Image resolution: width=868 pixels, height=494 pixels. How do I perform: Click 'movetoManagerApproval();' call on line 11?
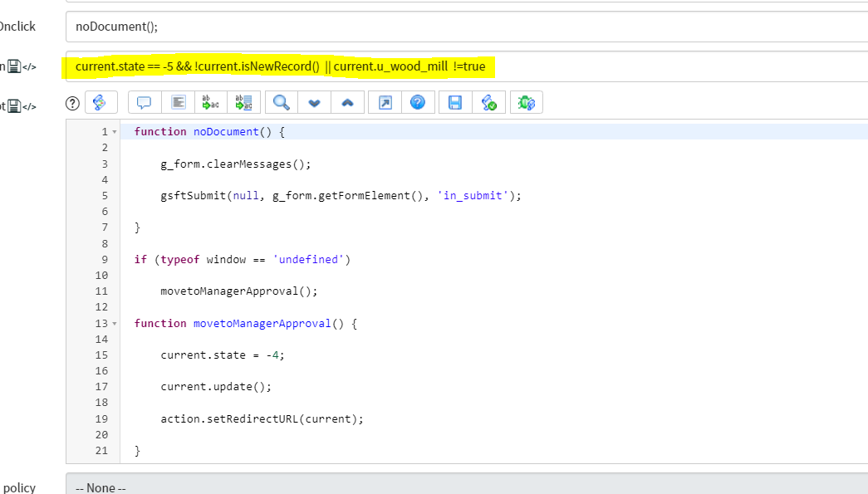tap(239, 291)
